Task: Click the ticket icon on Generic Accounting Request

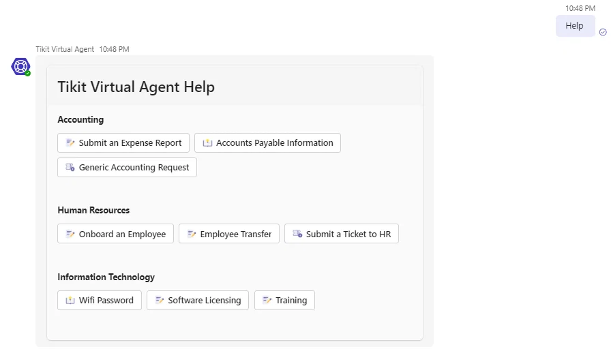Action: coord(70,167)
